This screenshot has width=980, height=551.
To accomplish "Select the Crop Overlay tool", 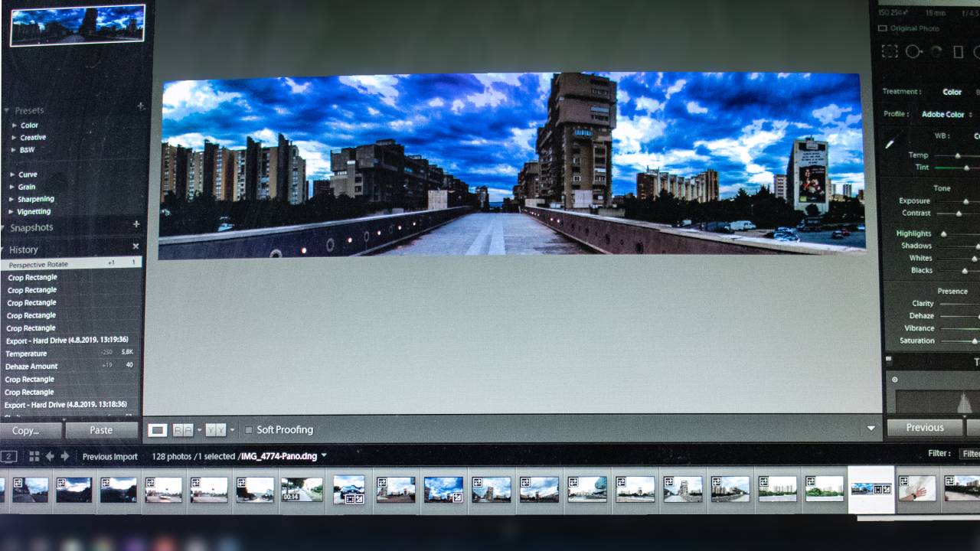I will tap(890, 51).
